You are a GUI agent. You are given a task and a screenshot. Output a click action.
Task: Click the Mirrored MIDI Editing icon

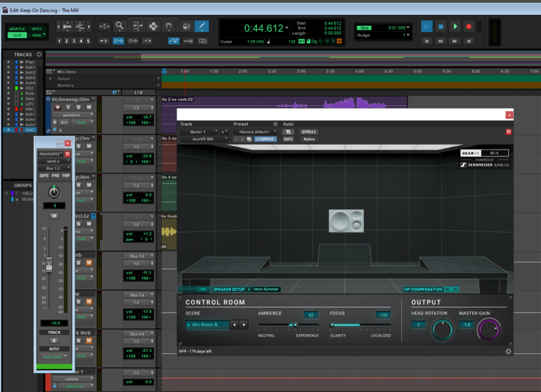pyautogui.click(x=188, y=41)
